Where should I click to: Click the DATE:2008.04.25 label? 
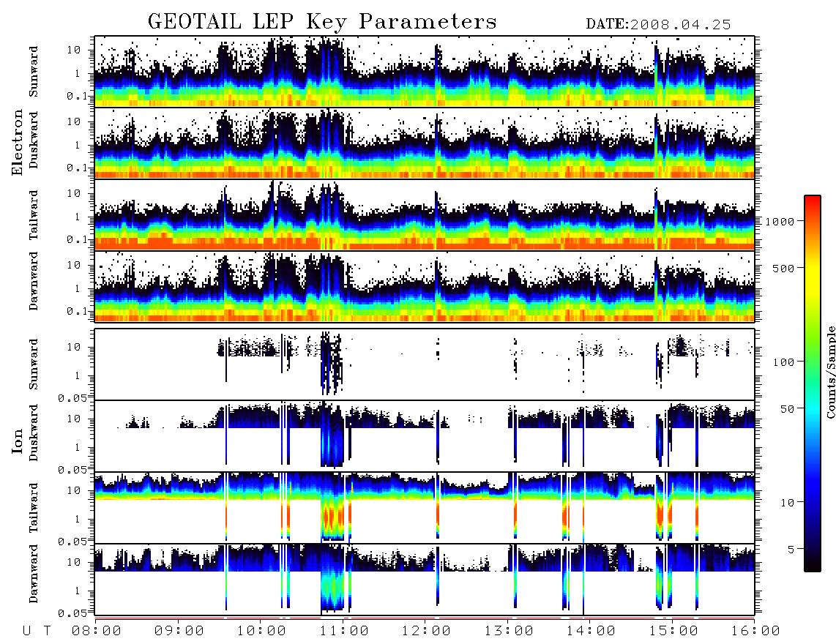point(658,25)
